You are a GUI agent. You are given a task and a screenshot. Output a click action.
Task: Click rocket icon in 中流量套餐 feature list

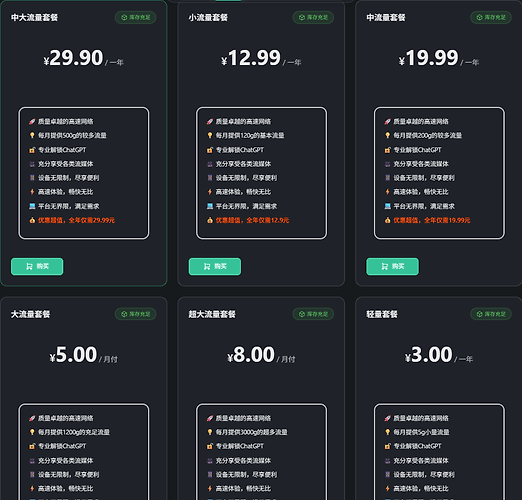[387, 122]
